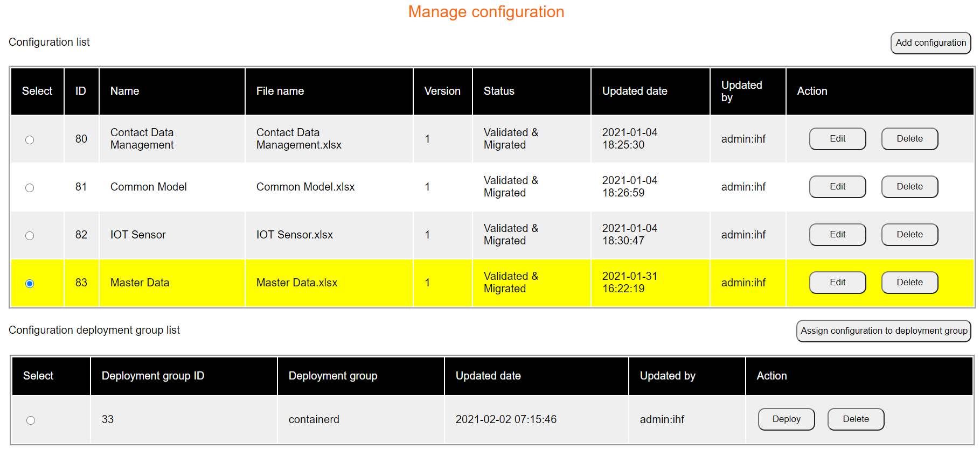The width and height of the screenshot is (980, 457).
Task: Click the Add configuration button
Action: pos(930,43)
